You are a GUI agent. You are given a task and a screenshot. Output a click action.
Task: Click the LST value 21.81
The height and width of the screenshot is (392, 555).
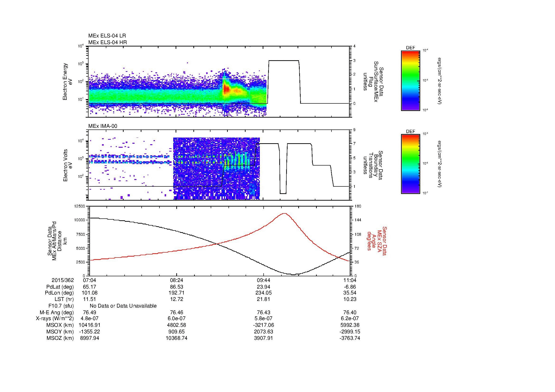263,299
